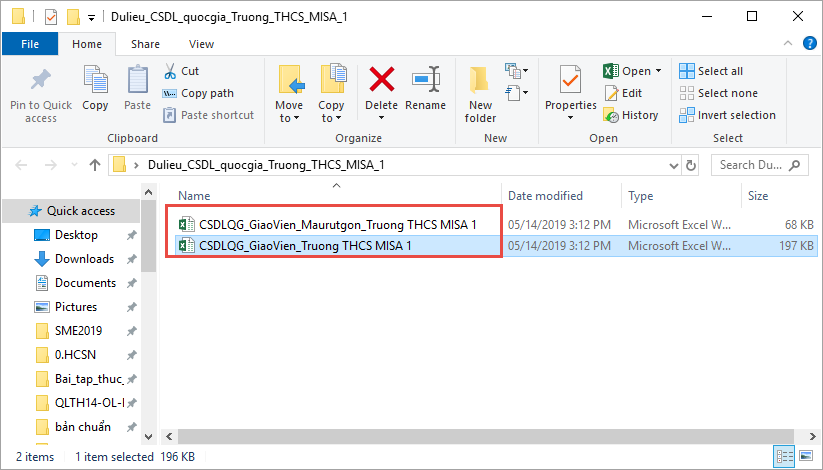
Task: Open Desktop in navigation pane
Action: click(76, 235)
